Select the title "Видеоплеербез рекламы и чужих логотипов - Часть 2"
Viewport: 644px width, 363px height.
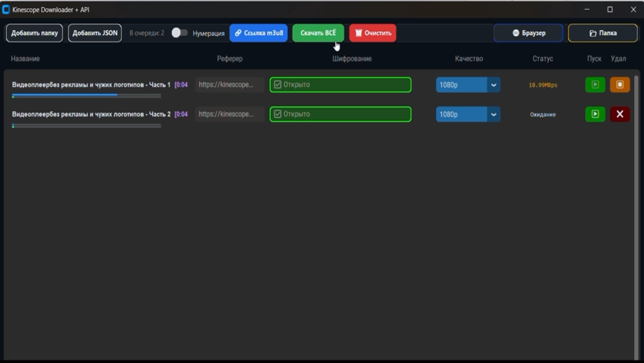[x=91, y=114]
